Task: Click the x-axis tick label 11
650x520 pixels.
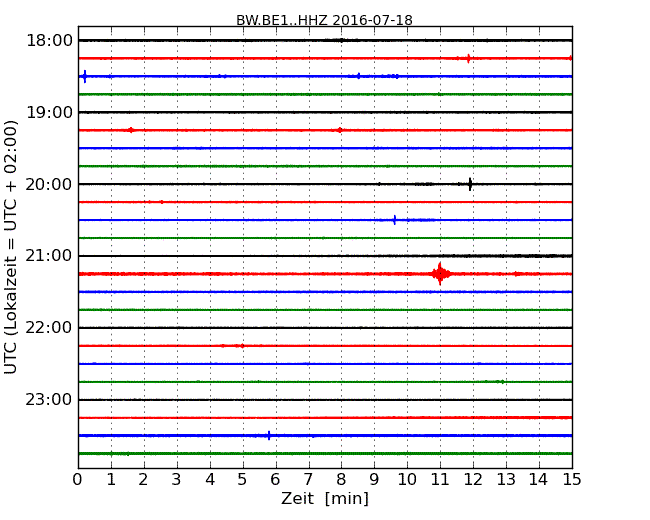Action: coord(440,480)
